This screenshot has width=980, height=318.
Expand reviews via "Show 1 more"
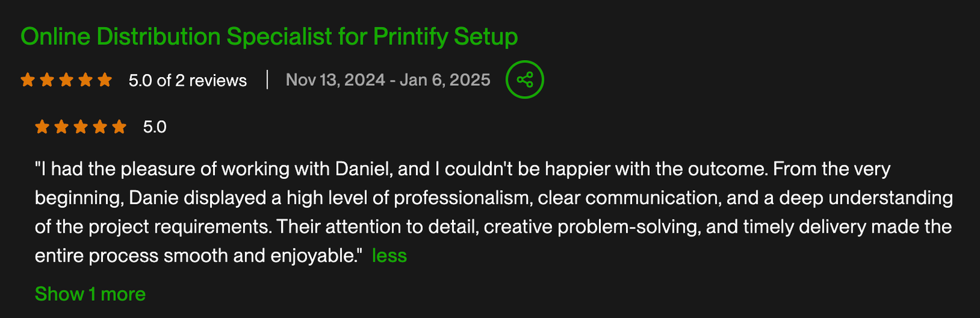pos(90,294)
